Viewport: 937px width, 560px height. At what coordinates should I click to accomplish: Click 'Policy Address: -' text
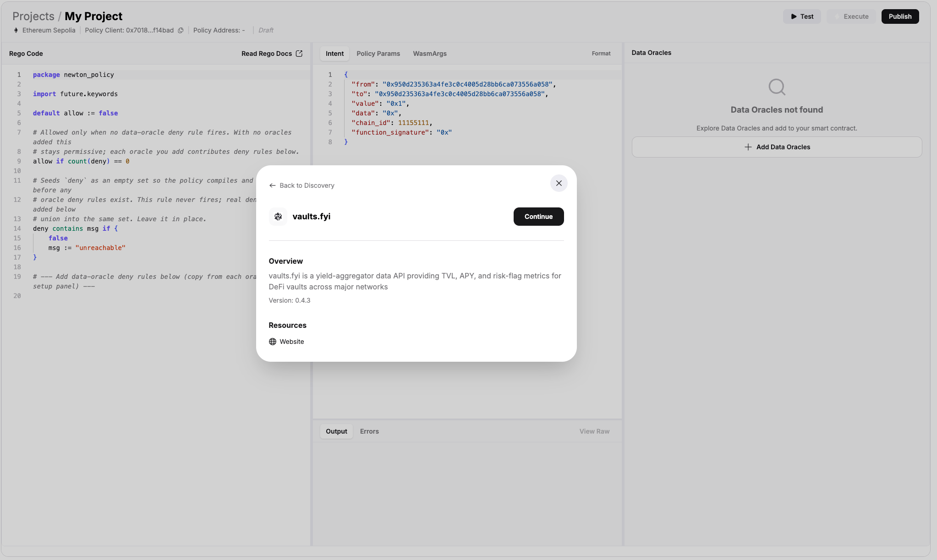(219, 30)
